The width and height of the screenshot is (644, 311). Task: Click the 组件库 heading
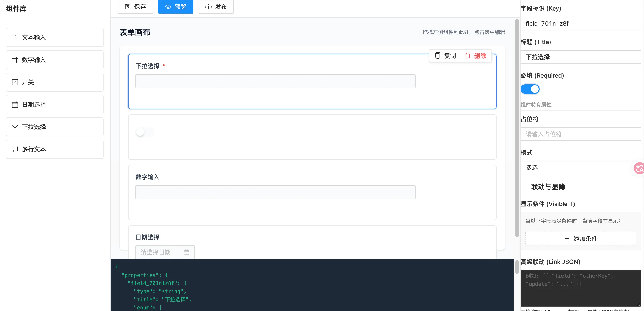(x=16, y=9)
